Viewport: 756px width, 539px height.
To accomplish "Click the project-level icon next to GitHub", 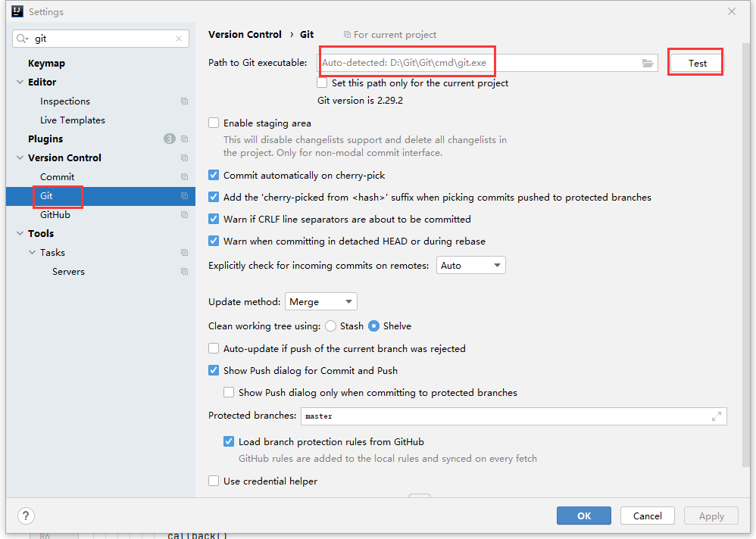I will pos(184,214).
